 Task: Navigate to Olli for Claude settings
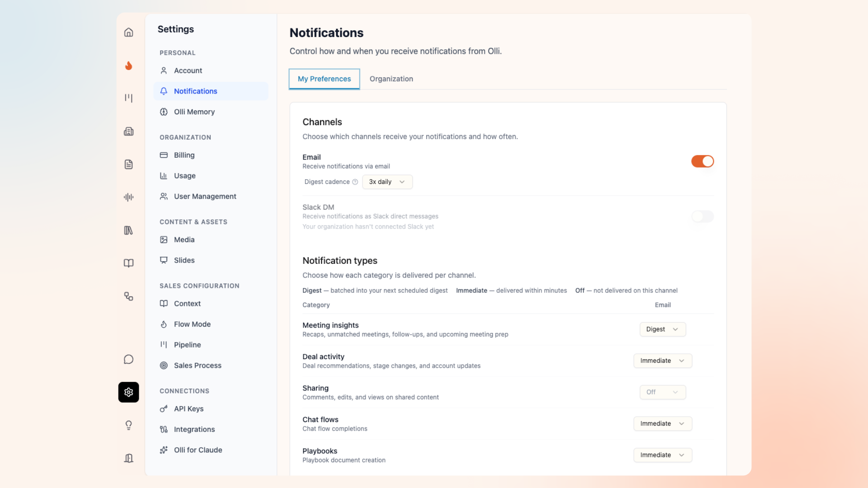click(198, 450)
